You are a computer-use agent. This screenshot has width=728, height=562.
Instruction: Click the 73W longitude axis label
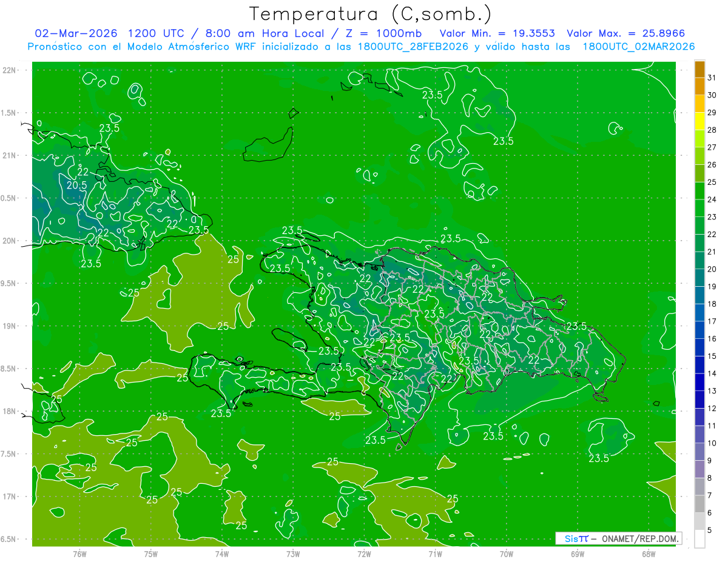click(293, 554)
